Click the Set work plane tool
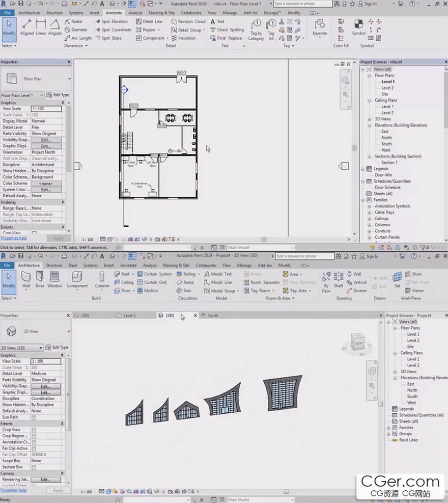The image size is (448, 503). [397, 279]
